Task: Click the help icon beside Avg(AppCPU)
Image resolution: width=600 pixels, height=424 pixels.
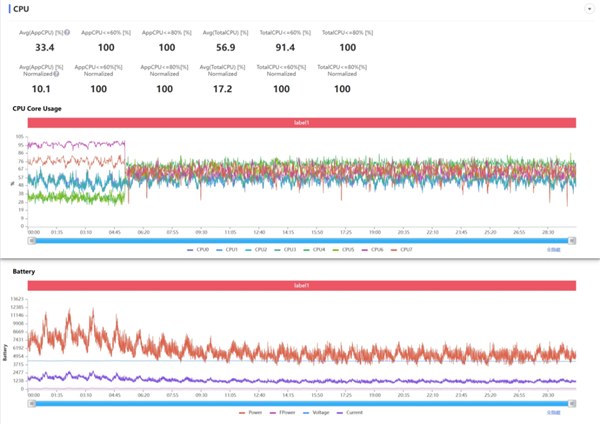Action: pos(67,33)
